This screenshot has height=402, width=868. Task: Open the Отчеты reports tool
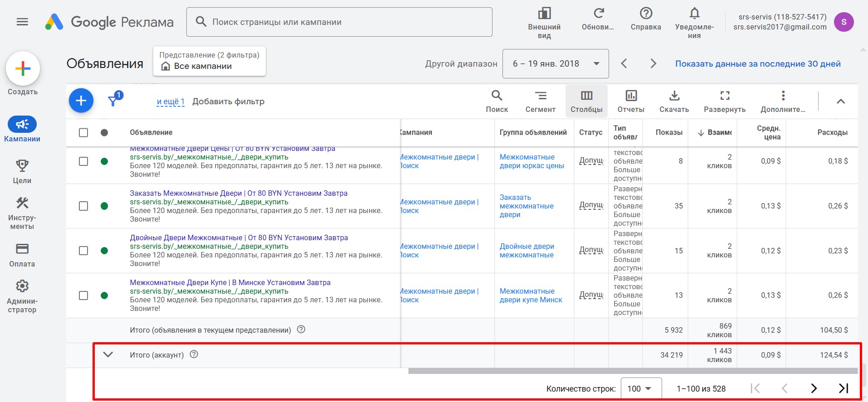click(x=631, y=101)
